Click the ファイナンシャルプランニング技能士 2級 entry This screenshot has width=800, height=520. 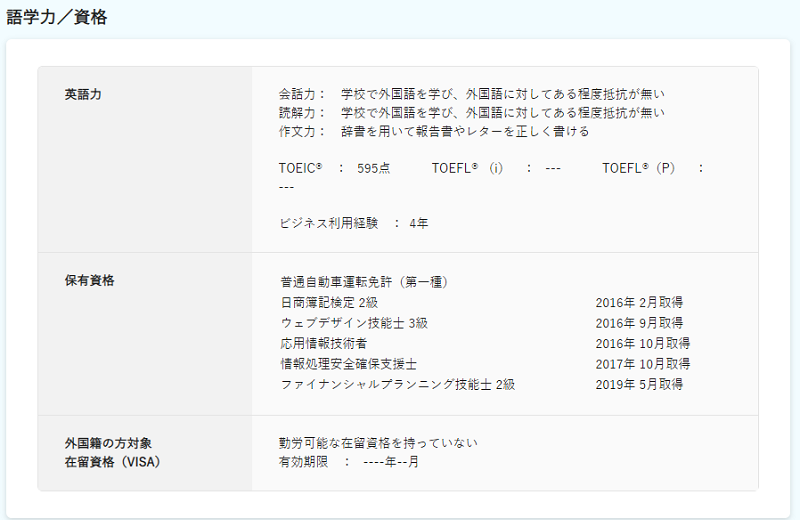(398, 384)
